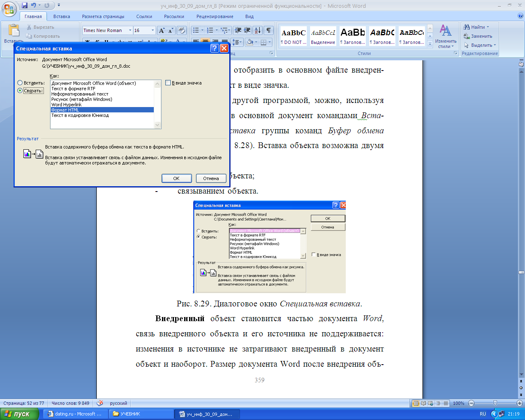
Task: Toggle show paragraph marks (¶)
Action: 269,30
